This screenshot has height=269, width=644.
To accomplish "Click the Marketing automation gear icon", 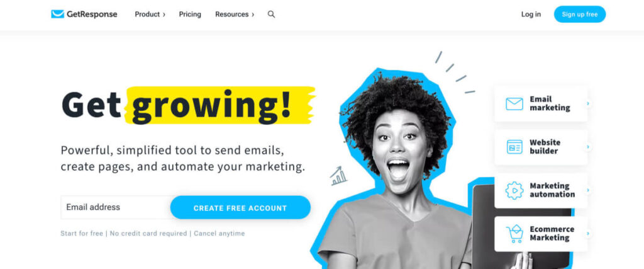I will (x=514, y=190).
